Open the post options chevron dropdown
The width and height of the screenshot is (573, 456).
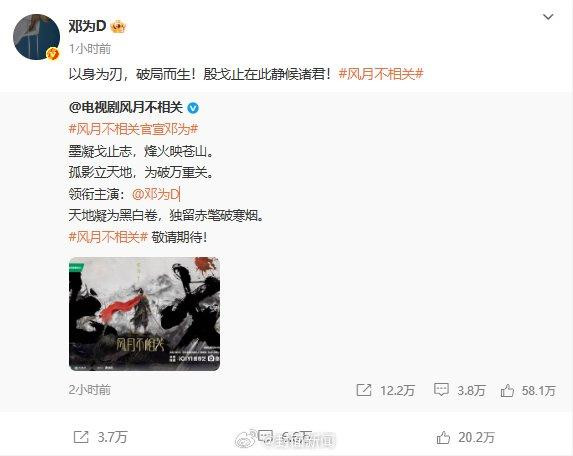coord(548,17)
